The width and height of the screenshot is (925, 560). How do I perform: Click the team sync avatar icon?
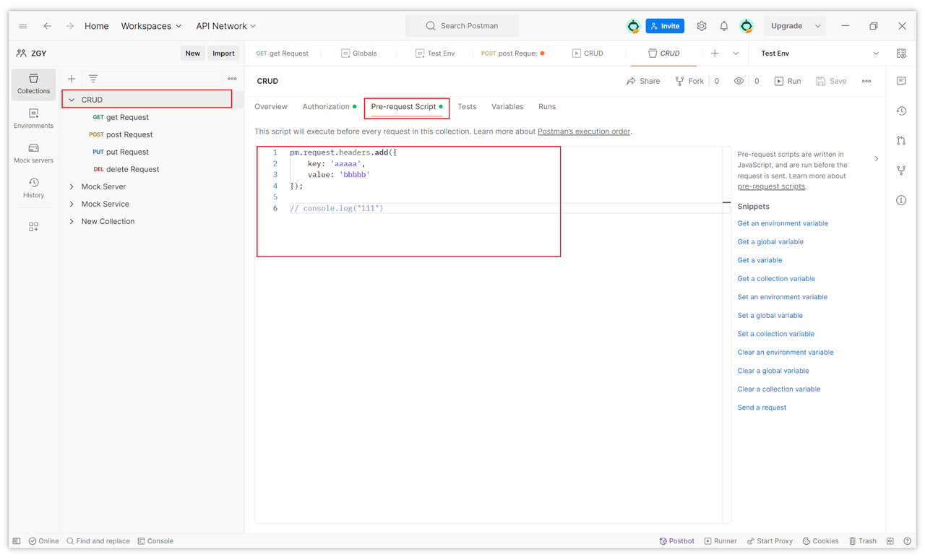point(633,26)
